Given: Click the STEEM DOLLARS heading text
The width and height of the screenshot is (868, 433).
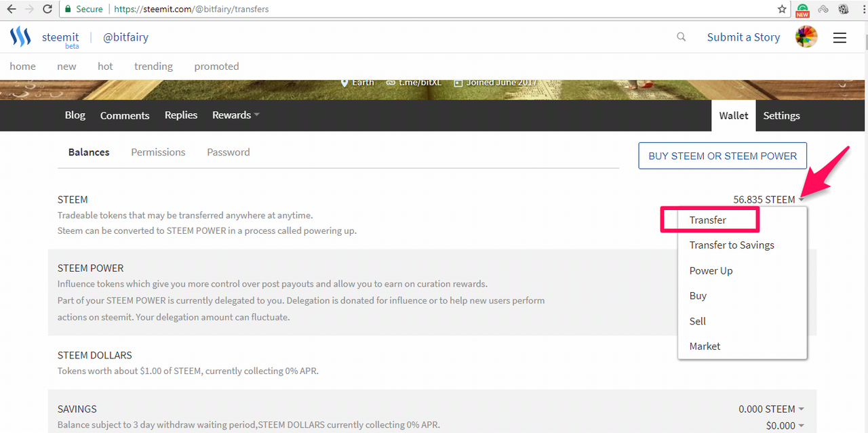Looking at the screenshot, I should click(x=95, y=355).
